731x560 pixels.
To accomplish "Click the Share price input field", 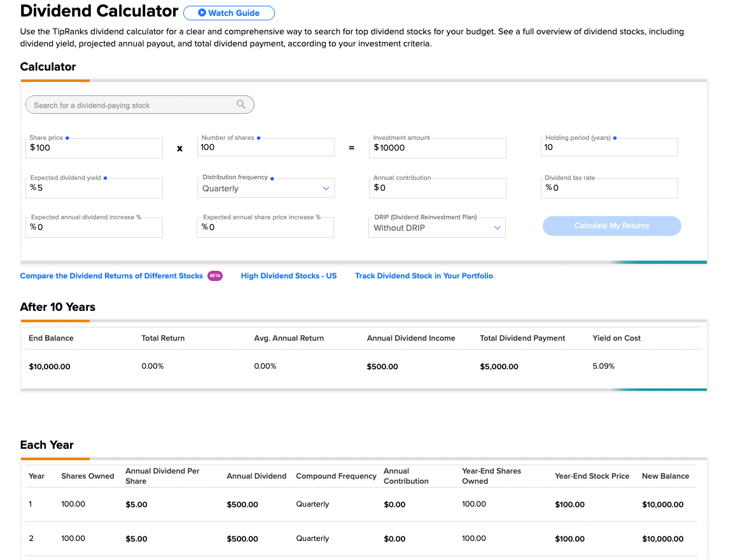I will [x=94, y=147].
